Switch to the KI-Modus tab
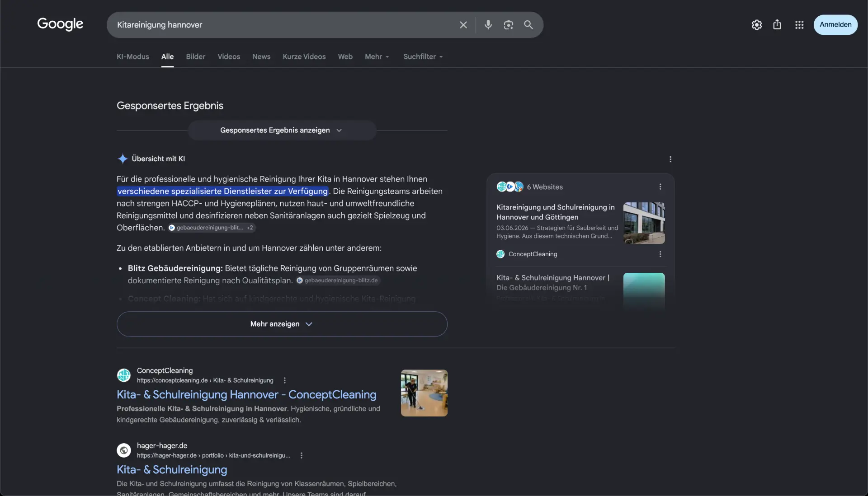This screenshot has height=496, width=868. (x=133, y=56)
